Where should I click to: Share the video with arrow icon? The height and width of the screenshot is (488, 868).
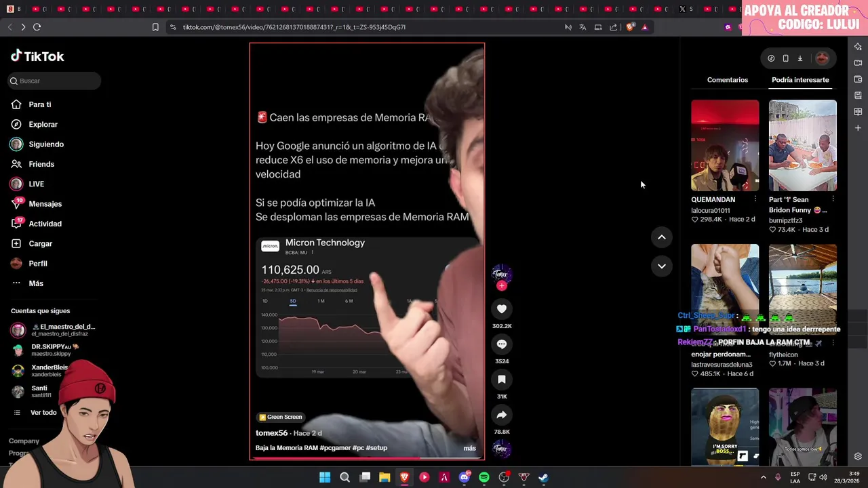[x=502, y=415]
